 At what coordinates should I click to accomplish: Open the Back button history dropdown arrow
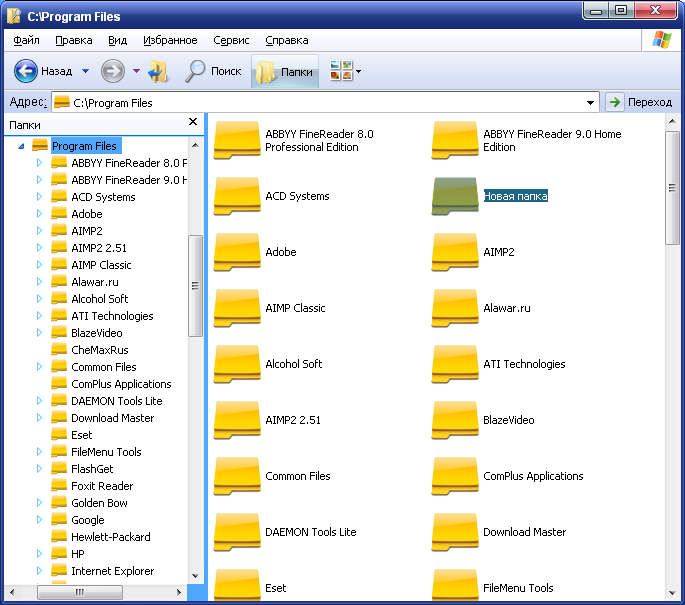tap(85, 71)
